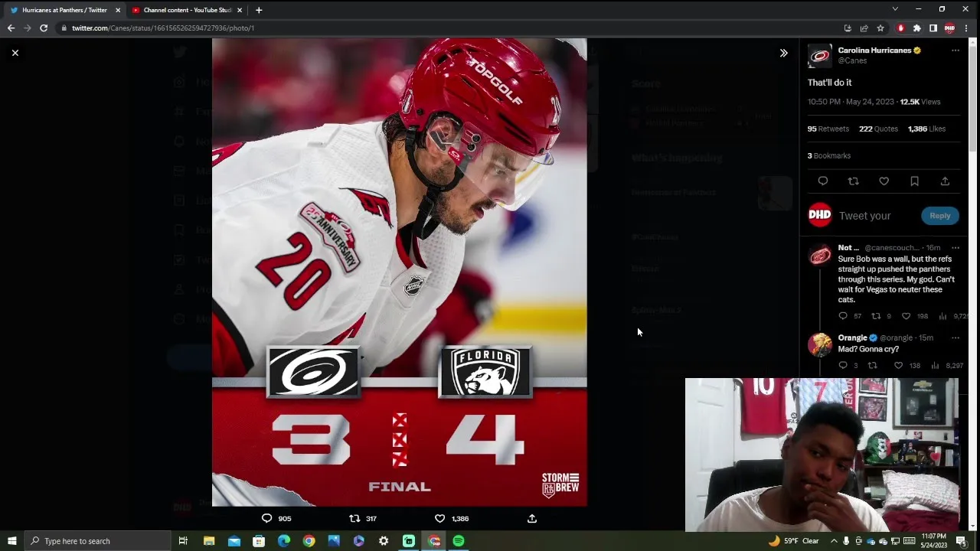Viewport: 980px width, 551px height.
Task: Open a new browser tab
Action: 259,10
